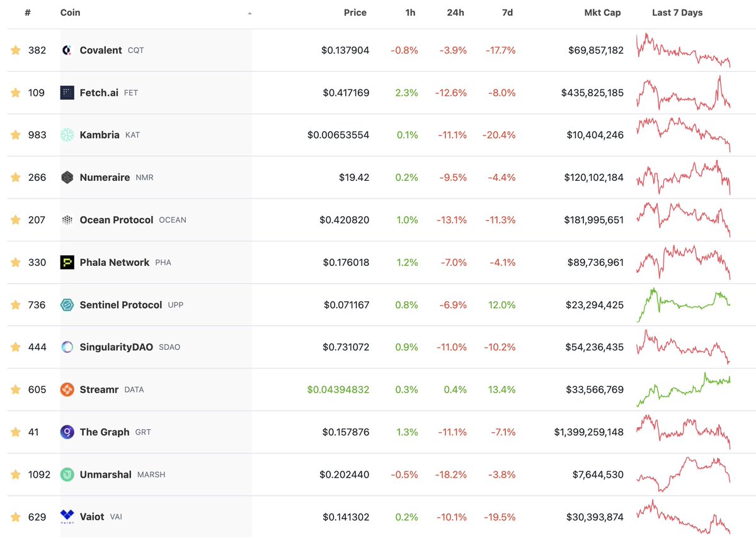
Task: Click The Graph logo icon
Action: pos(67,432)
